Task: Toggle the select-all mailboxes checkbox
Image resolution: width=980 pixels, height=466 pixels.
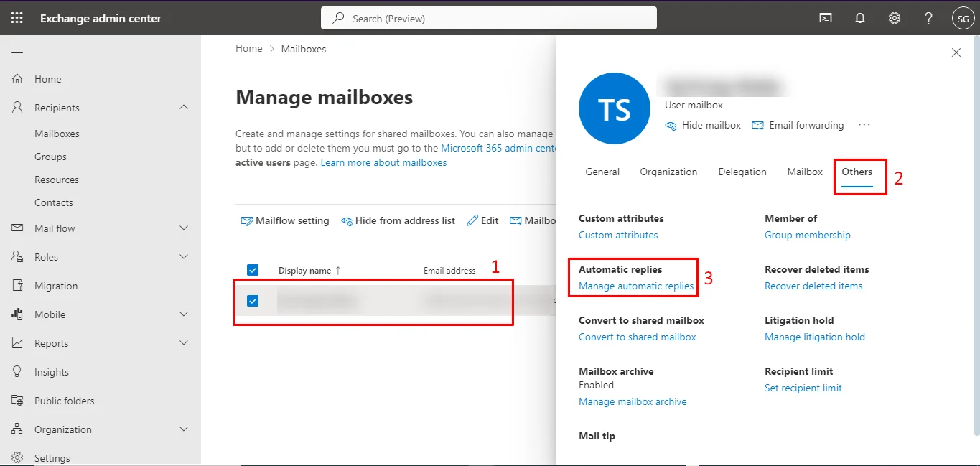Action: [x=253, y=270]
